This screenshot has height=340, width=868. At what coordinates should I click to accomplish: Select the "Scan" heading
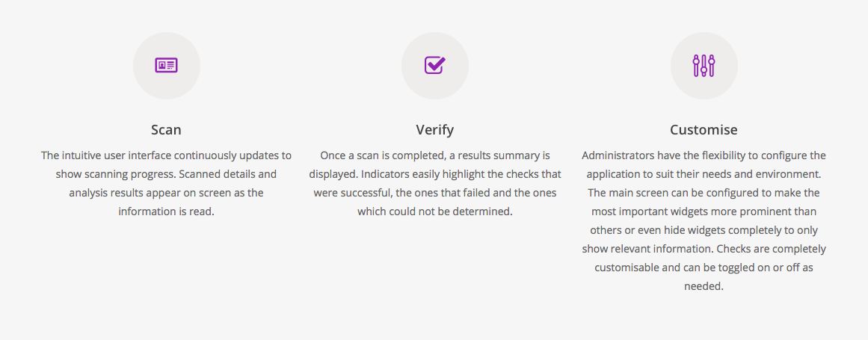tap(166, 130)
